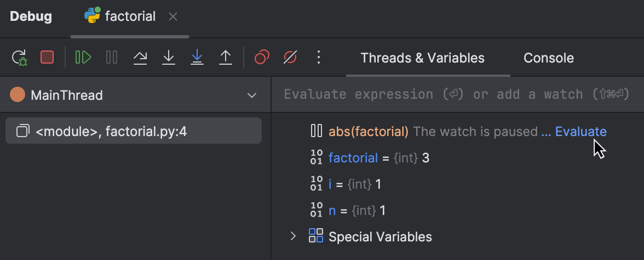644x260 pixels.
Task: Switch to the Console tab
Action: click(x=549, y=58)
